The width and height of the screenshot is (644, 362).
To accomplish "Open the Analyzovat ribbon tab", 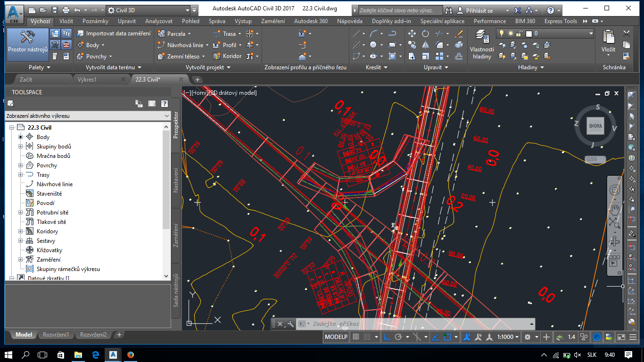I will point(158,21).
